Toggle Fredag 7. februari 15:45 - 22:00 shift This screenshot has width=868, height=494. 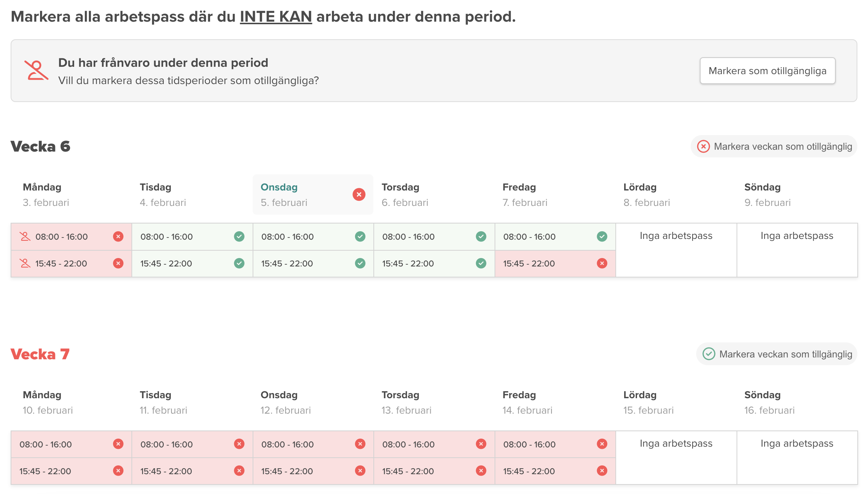tap(555, 264)
